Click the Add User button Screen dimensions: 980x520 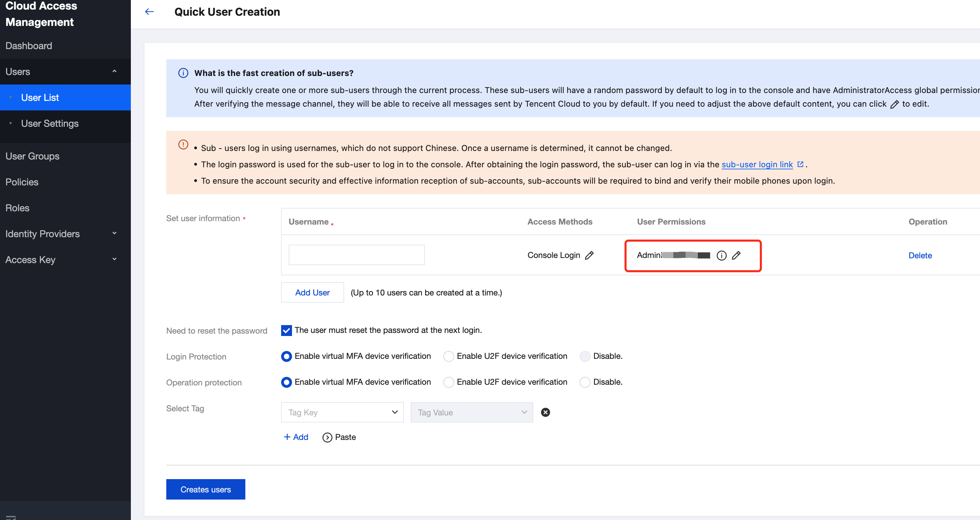[x=312, y=292]
